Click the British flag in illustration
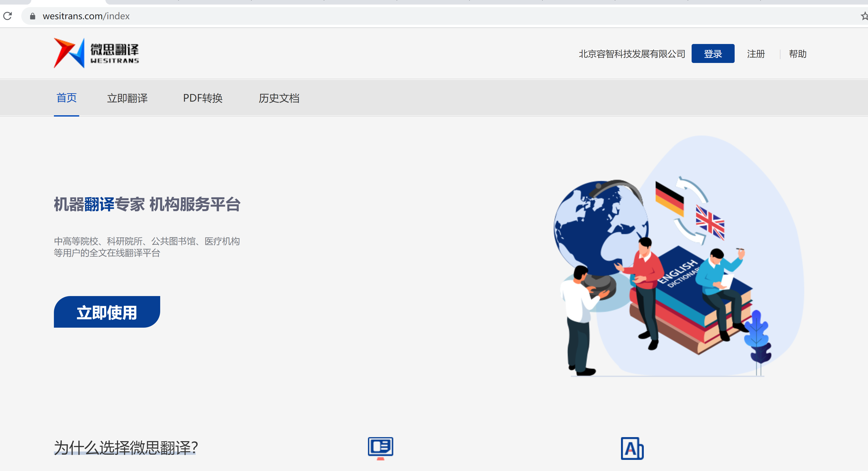The image size is (868, 471). tap(710, 222)
